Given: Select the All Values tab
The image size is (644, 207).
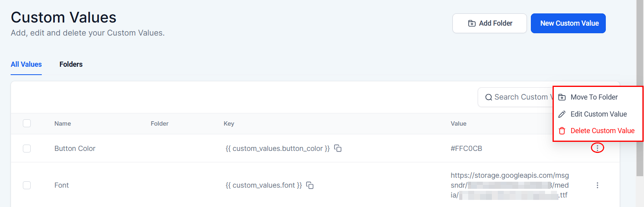Looking at the screenshot, I should 26,64.
